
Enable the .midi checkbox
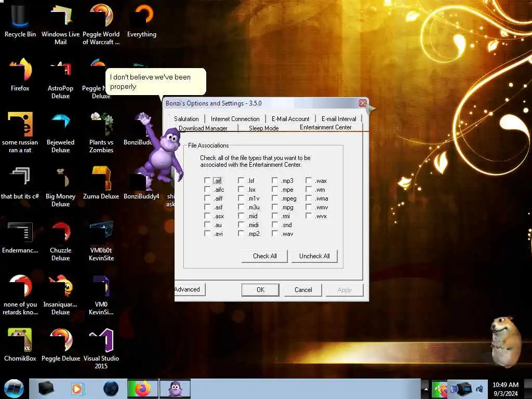pos(241,224)
